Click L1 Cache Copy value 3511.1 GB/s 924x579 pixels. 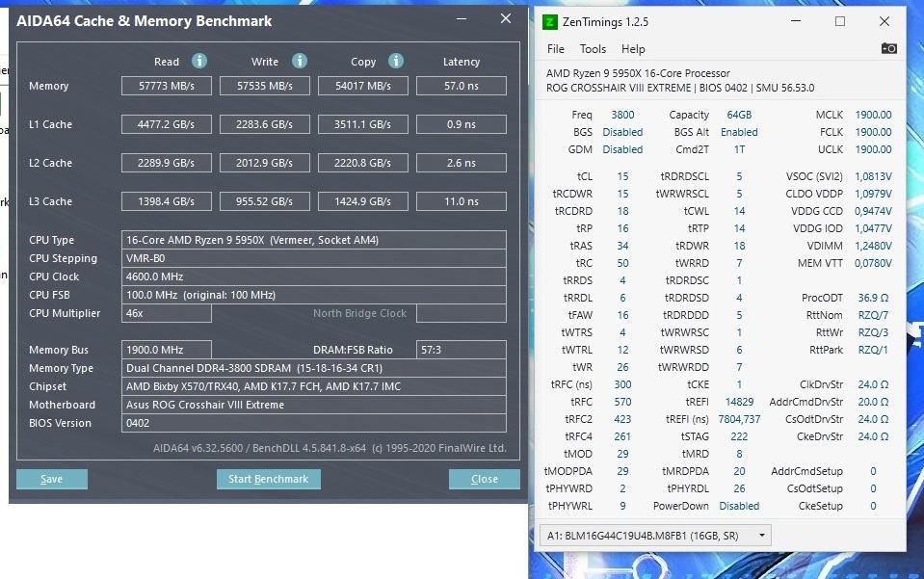coord(363,124)
